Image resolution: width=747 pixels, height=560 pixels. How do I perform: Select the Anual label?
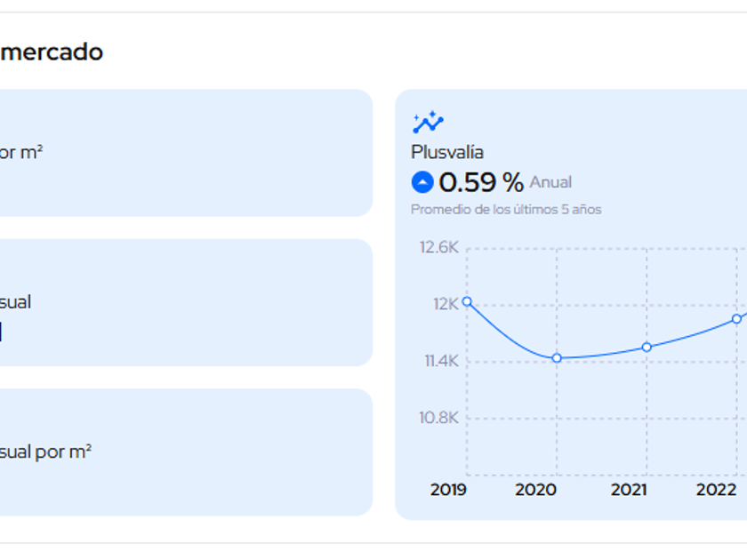[x=550, y=182]
